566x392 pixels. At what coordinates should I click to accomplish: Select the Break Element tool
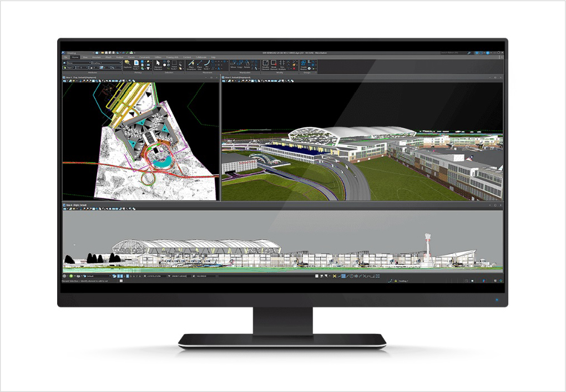(x=274, y=64)
